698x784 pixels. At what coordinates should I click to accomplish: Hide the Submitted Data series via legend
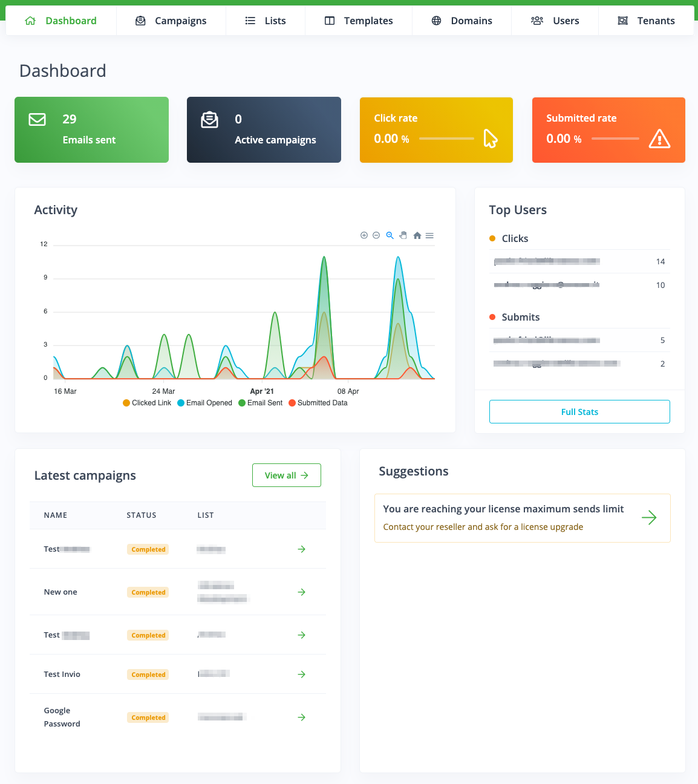click(x=318, y=402)
